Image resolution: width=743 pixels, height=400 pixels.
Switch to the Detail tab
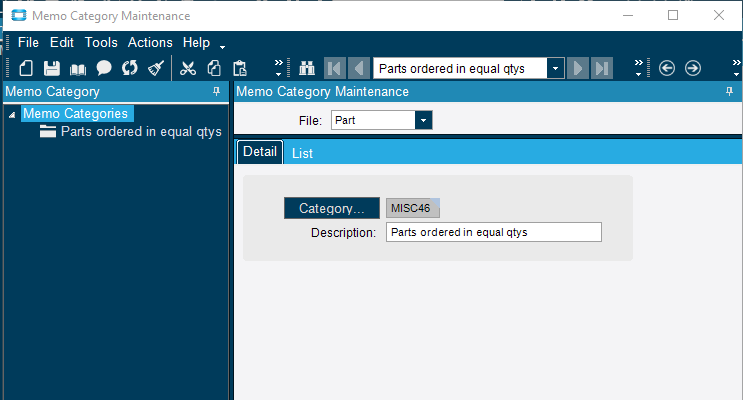tap(260, 152)
